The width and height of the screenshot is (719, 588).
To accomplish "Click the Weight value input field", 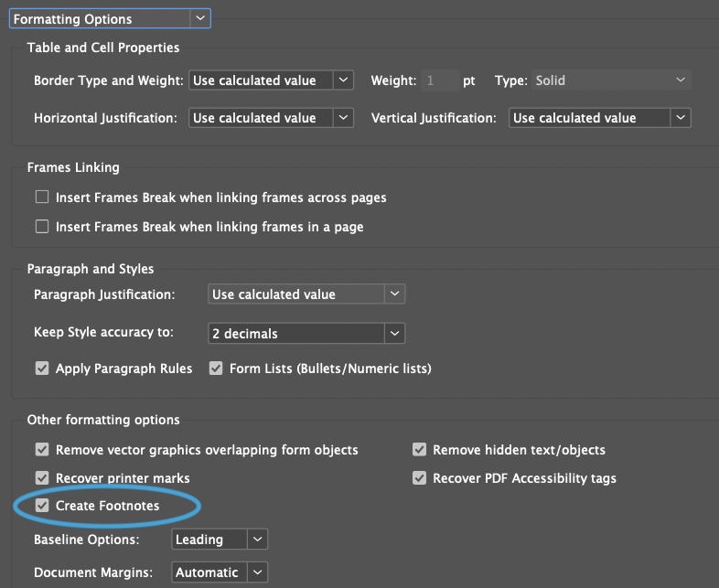I will pyautogui.click(x=440, y=80).
